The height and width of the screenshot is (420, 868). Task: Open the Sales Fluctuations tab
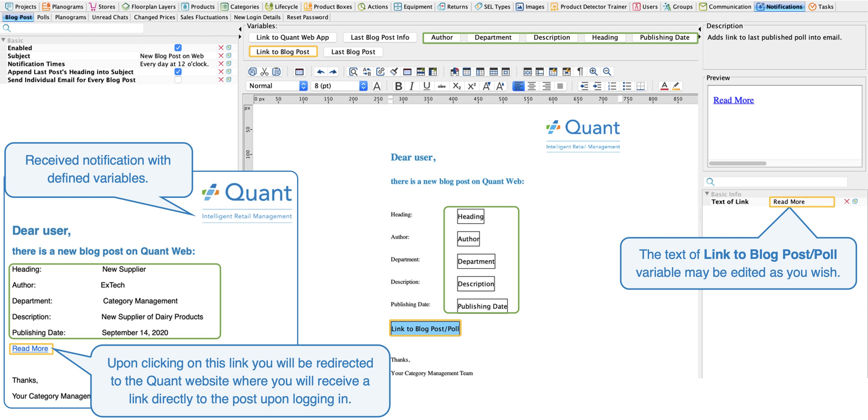click(204, 17)
